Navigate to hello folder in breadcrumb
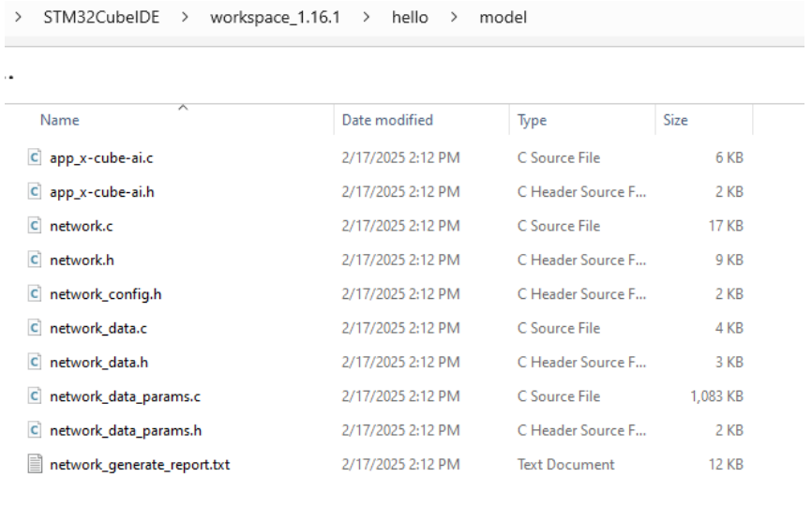The height and width of the screenshot is (507, 812). click(410, 18)
